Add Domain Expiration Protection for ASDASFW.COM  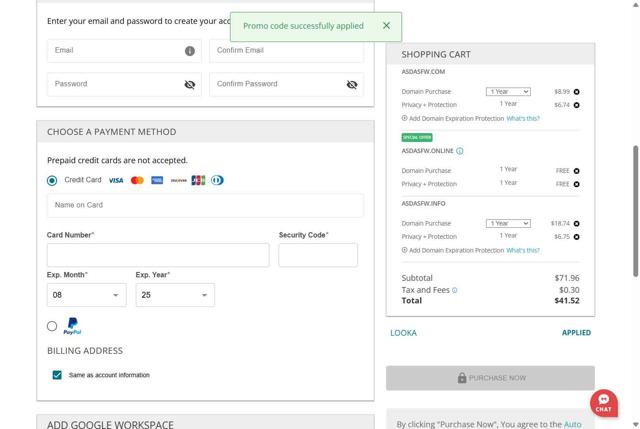453,118
